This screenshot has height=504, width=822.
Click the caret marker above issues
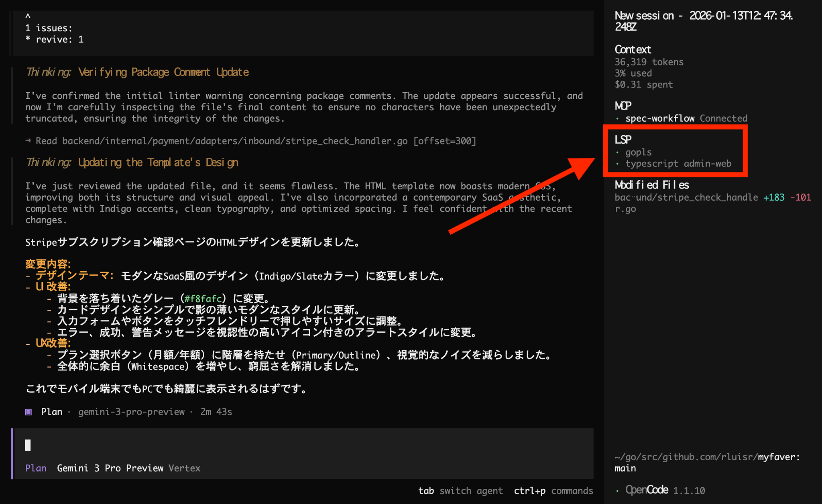tap(28, 16)
